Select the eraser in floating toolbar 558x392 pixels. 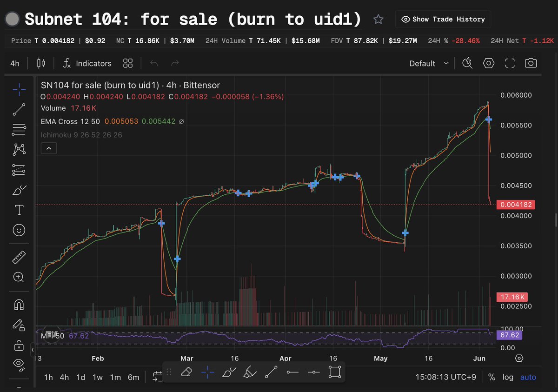[x=186, y=372]
